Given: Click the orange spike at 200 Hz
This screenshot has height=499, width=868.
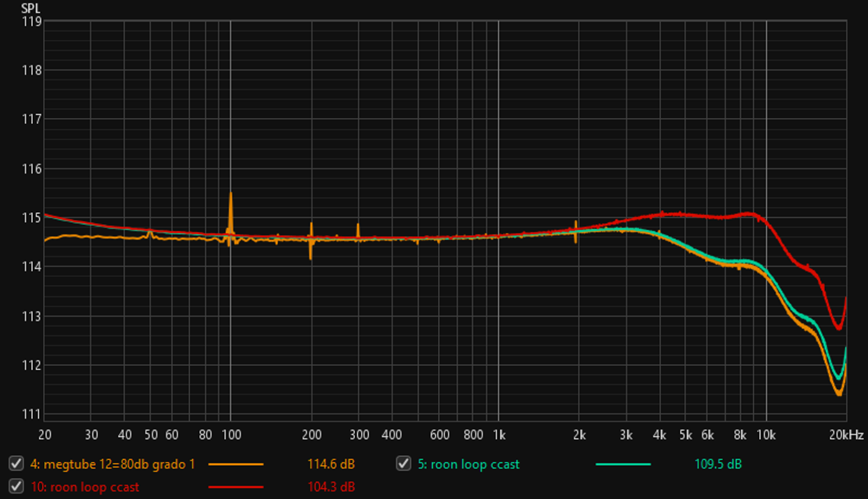Looking at the screenshot, I should (x=311, y=240).
